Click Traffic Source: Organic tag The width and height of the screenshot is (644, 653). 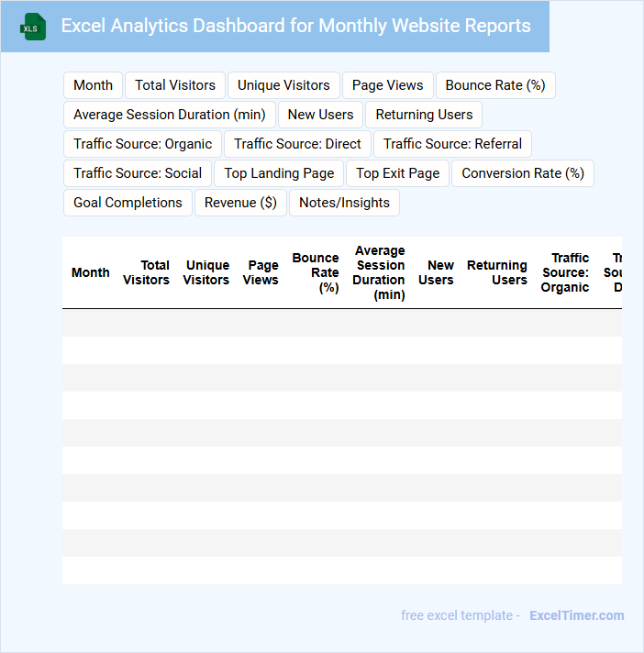[x=142, y=144]
